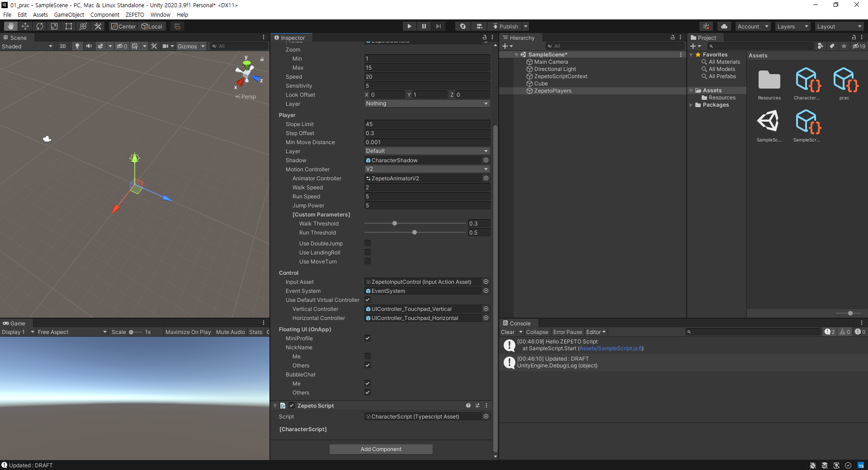Collapse the SampleScene hierarchy tree
Viewport: 868px width, 470px height.
tap(516, 55)
